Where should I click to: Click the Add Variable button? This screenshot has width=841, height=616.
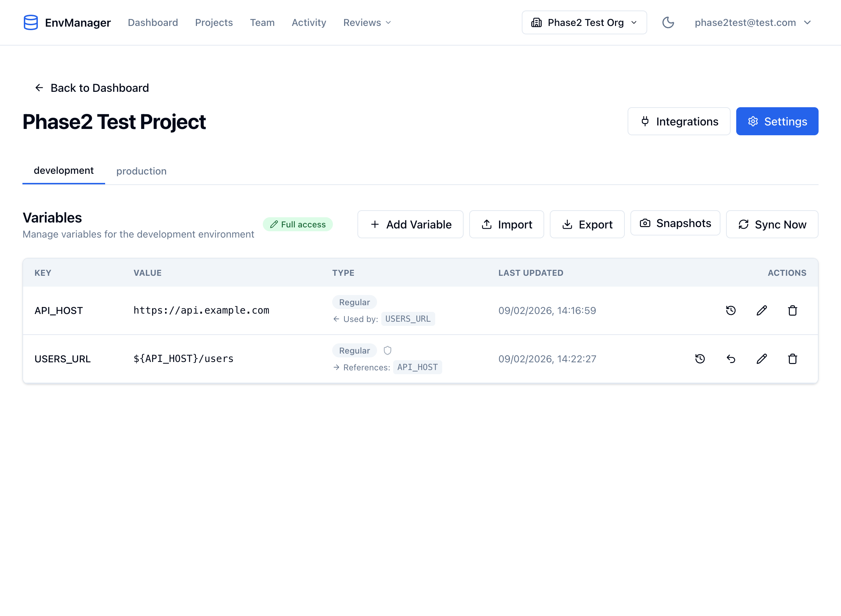pyautogui.click(x=410, y=225)
